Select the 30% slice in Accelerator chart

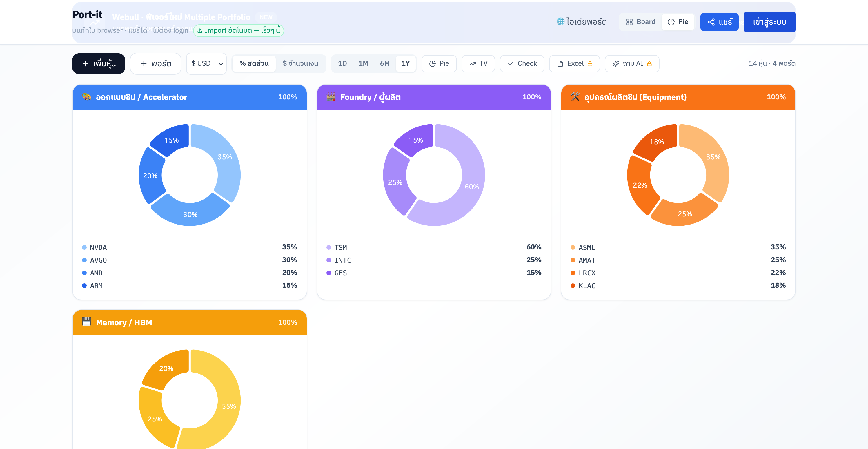[x=190, y=214]
